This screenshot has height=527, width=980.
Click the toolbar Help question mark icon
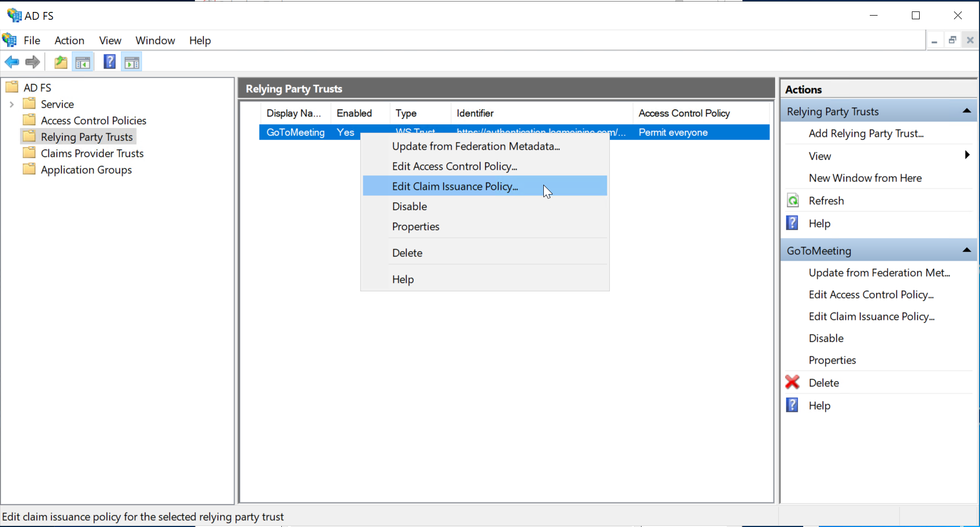(x=109, y=62)
